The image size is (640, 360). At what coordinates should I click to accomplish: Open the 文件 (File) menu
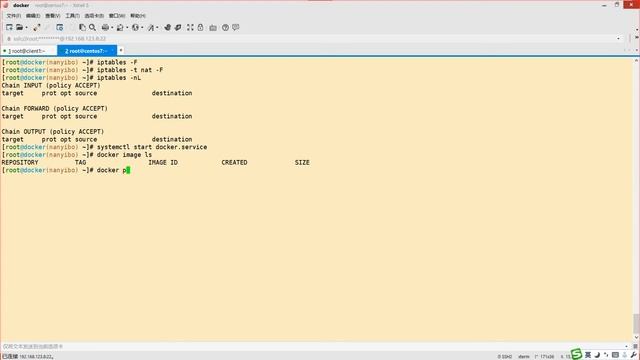(13, 16)
